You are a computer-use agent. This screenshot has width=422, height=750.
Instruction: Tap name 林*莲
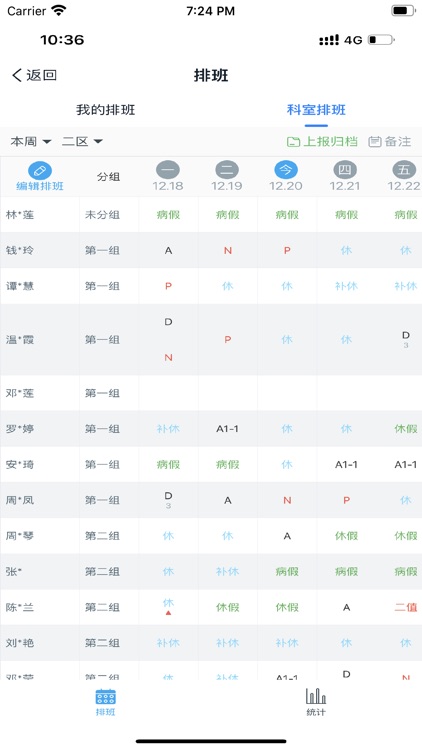[x=20, y=215]
